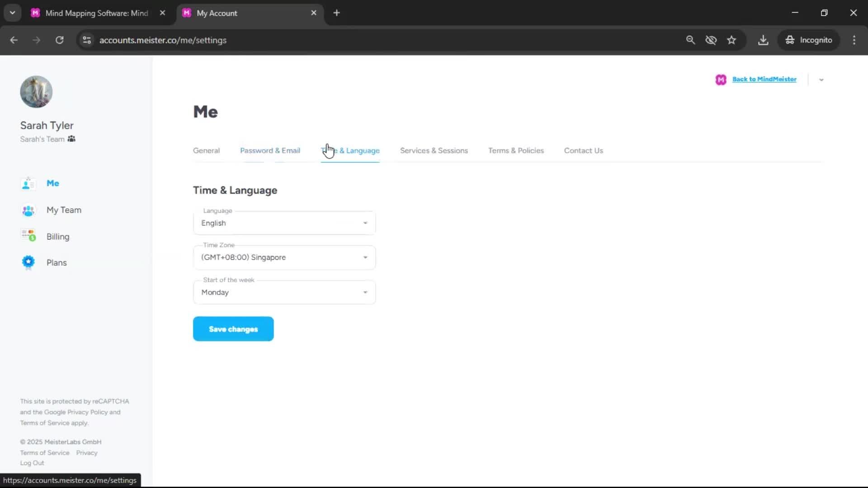868x488 pixels.
Task: Open the Language dropdown showing English
Action: click(284, 223)
